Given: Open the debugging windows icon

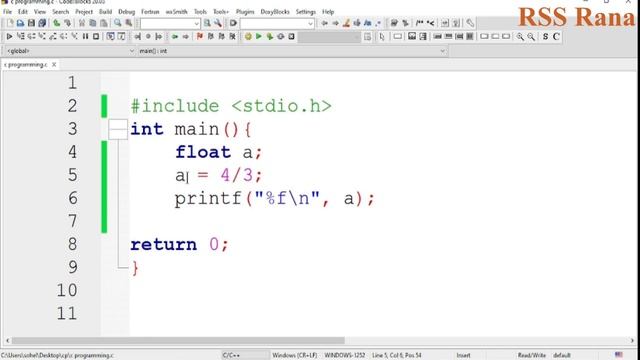Looking at the screenshot, I should [x=110, y=37].
